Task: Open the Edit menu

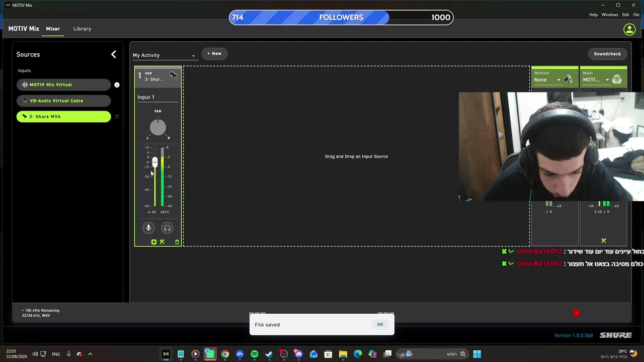Action: [625, 15]
